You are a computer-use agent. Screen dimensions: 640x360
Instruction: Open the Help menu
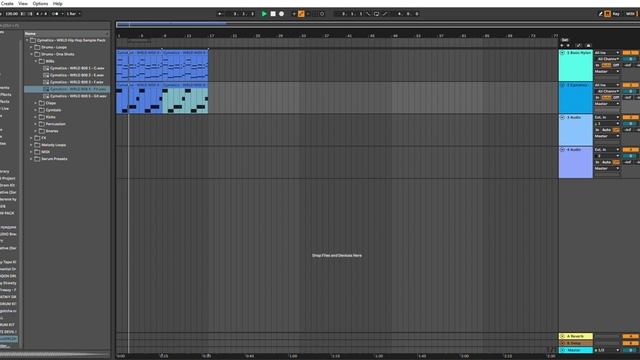(58, 3)
